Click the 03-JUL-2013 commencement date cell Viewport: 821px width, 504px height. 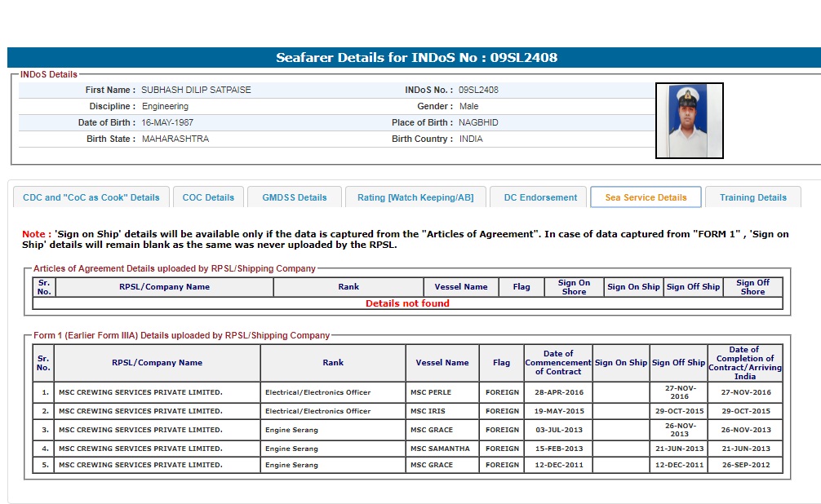[x=558, y=430]
